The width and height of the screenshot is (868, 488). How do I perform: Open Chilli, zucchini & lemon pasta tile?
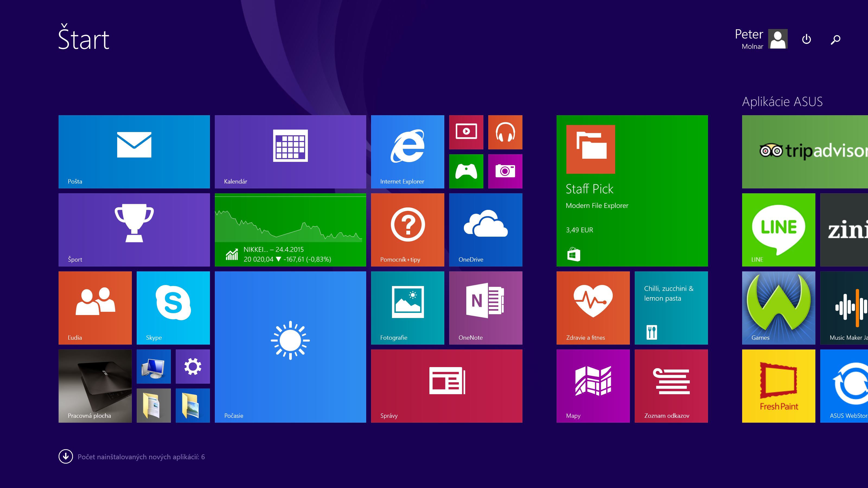pyautogui.click(x=671, y=308)
